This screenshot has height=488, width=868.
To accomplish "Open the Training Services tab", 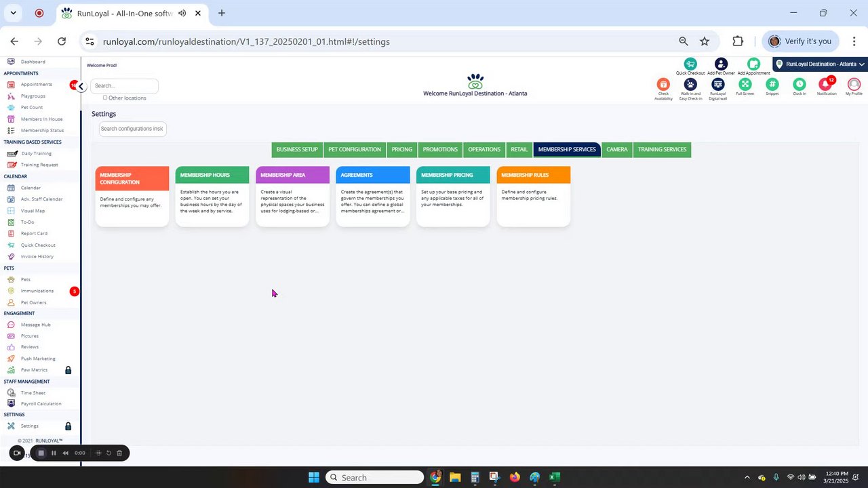I will [662, 150].
